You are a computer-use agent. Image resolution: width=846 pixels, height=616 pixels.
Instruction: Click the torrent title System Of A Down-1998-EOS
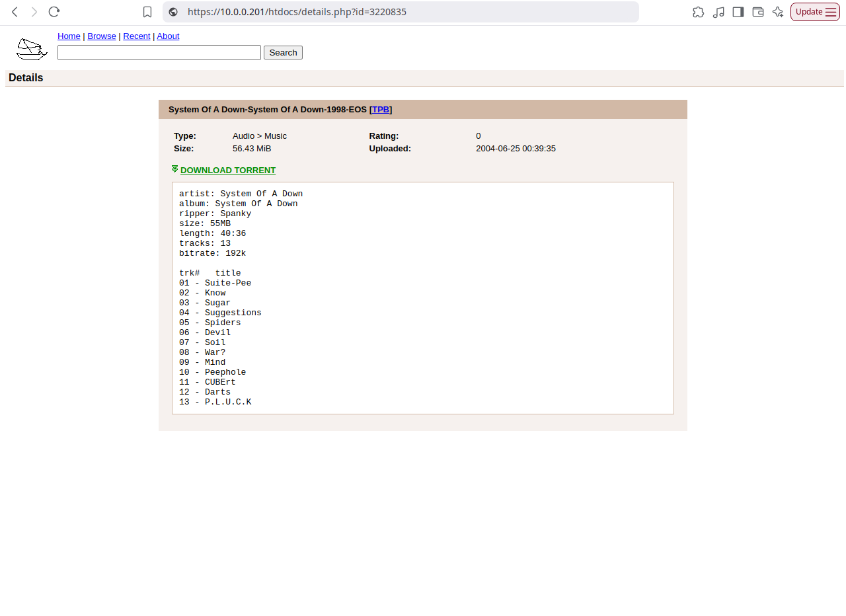(x=268, y=109)
